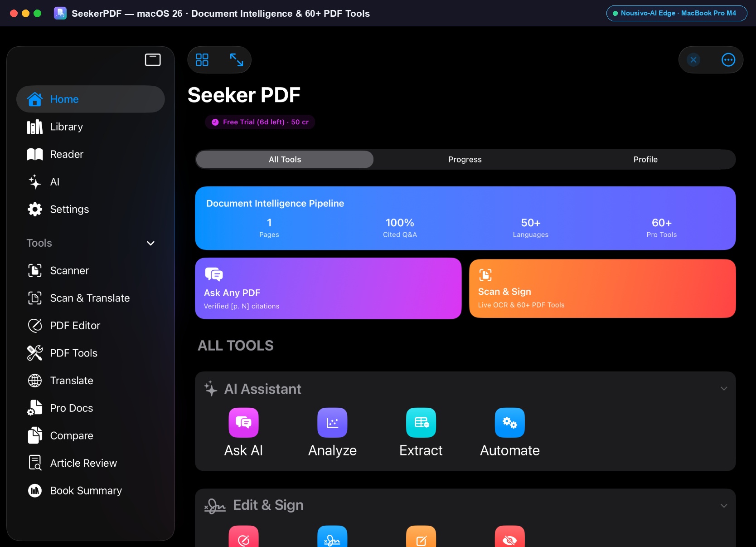Viewport: 756px width, 547px height.
Task: Toggle the sidebar panel icon
Action: (153, 60)
